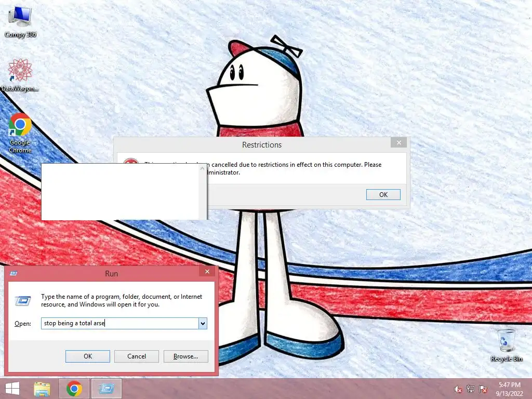The image size is (532, 399).
Task: Select the Recycle Bin desktop icon
Action: tap(507, 345)
